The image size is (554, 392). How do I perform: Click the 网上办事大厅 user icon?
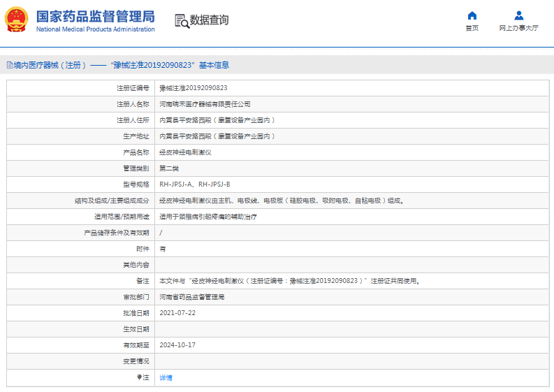pyautogui.click(x=518, y=15)
